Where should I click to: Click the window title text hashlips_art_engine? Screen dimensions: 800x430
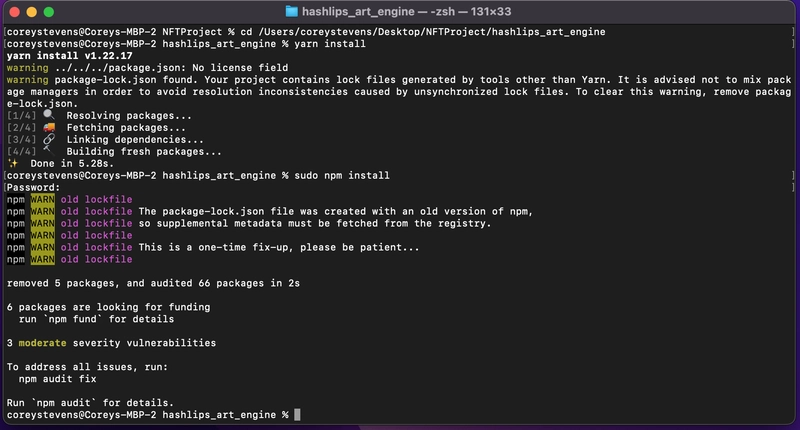coord(358,11)
